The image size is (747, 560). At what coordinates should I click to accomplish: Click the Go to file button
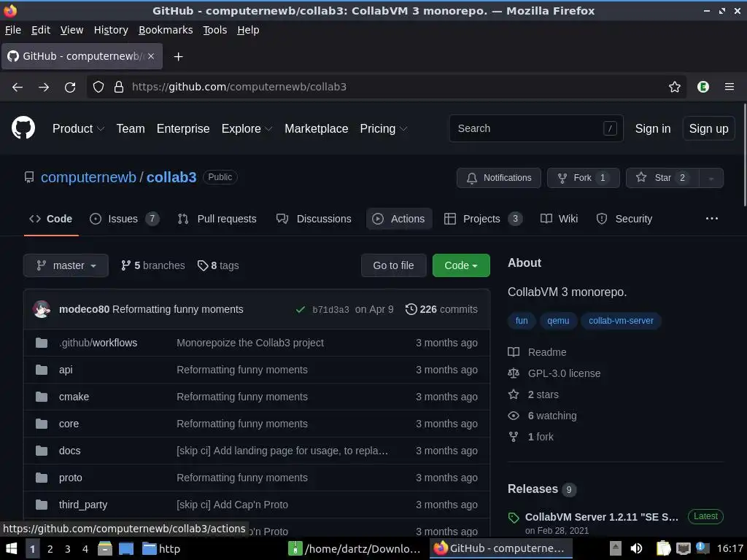click(x=393, y=265)
